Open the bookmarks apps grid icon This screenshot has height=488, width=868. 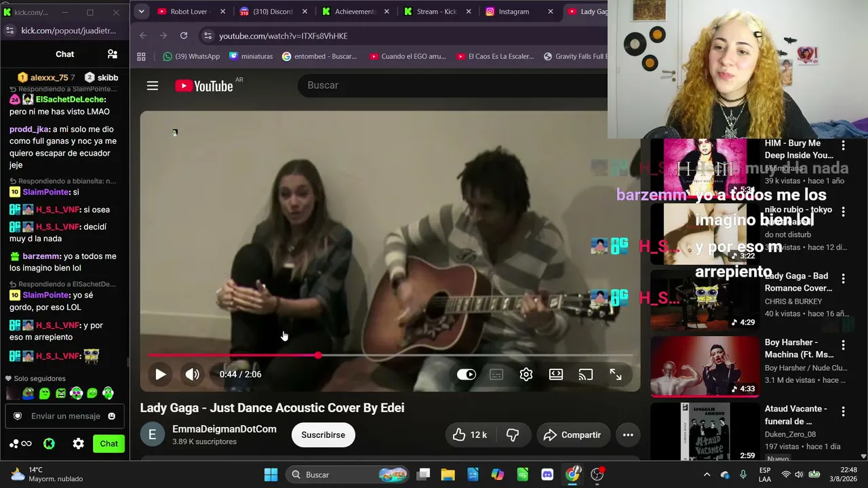coord(141,56)
